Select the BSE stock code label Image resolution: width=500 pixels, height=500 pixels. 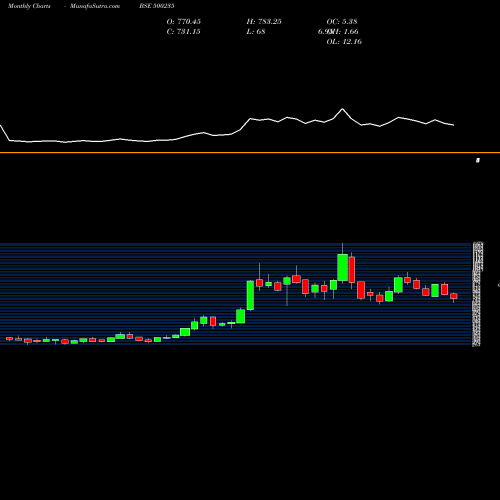157,6
